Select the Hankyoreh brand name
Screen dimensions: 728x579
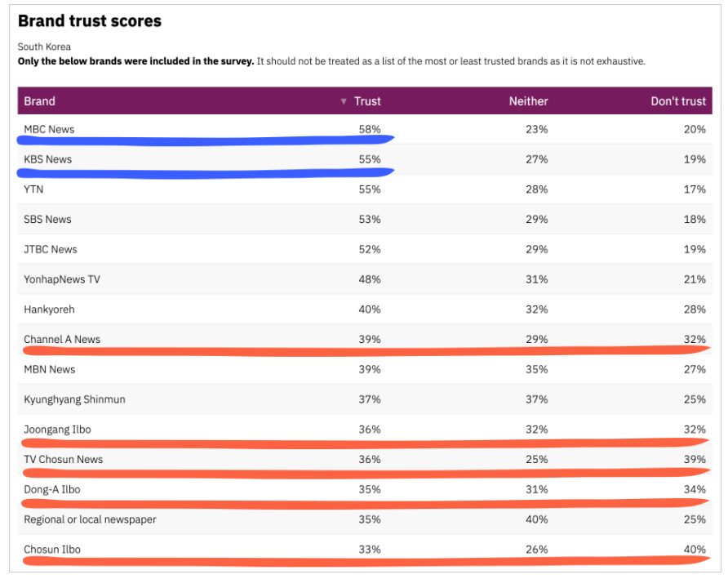49,310
